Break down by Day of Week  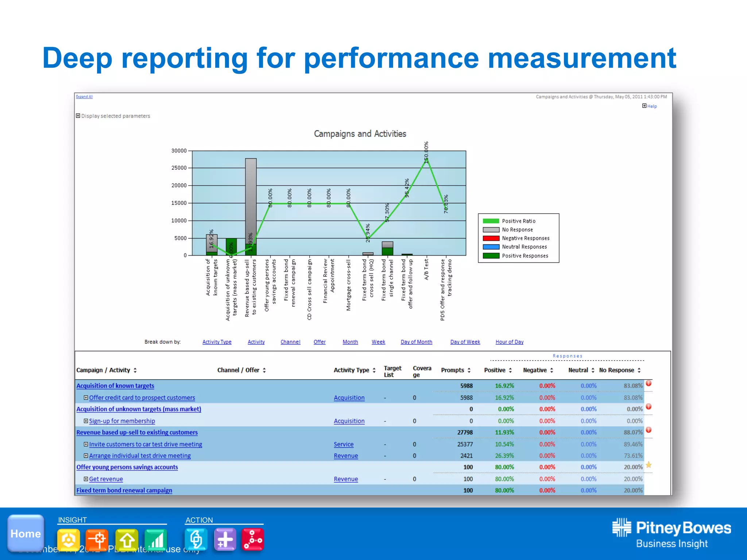[465, 342]
